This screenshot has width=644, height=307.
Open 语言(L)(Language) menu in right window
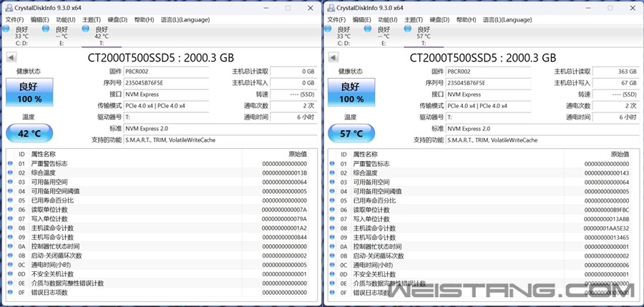507,20
